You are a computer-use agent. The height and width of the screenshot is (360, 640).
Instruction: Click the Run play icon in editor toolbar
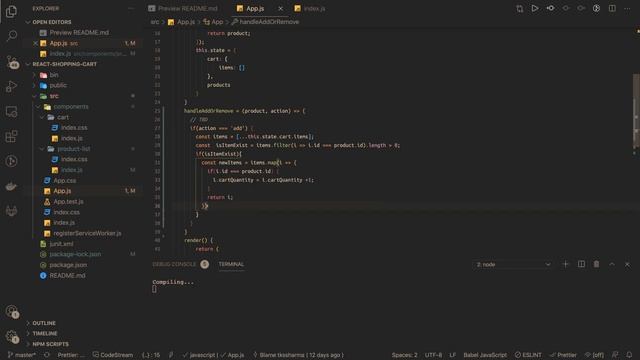(535, 8)
